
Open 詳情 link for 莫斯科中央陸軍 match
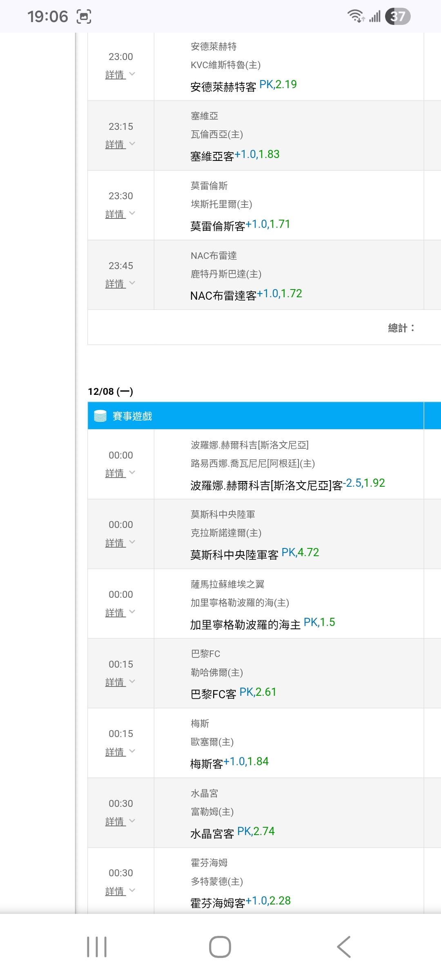[x=116, y=543]
